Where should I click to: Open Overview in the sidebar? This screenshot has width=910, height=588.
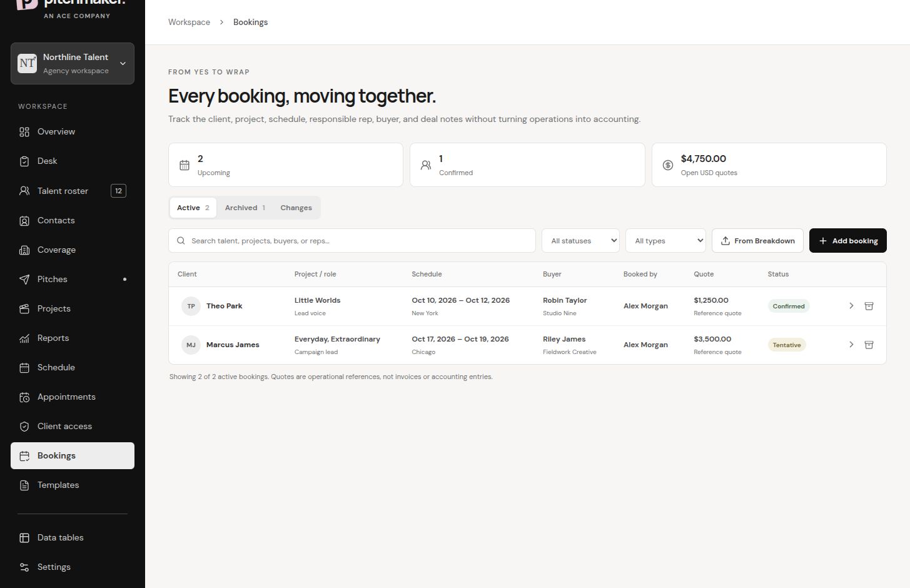point(73,132)
